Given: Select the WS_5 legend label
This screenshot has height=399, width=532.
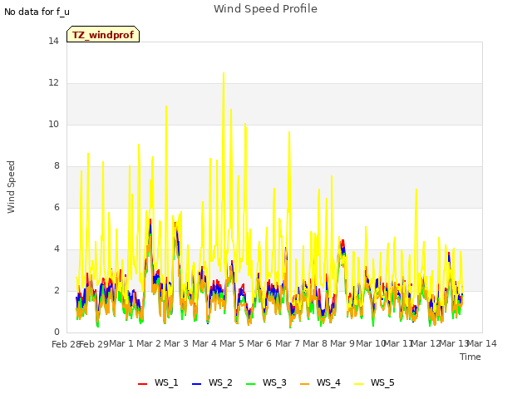Looking at the screenshot, I should [x=382, y=382].
